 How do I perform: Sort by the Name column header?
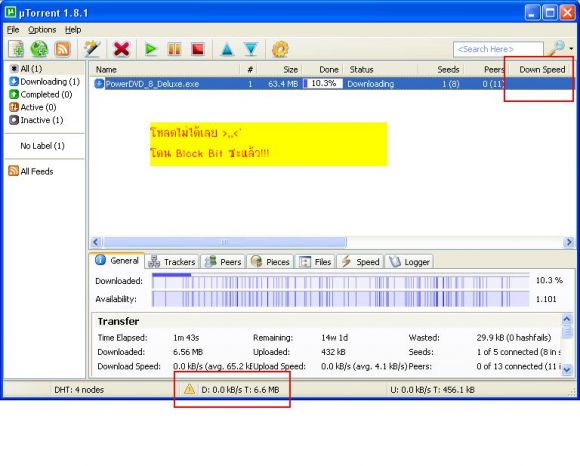click(165, 70)
